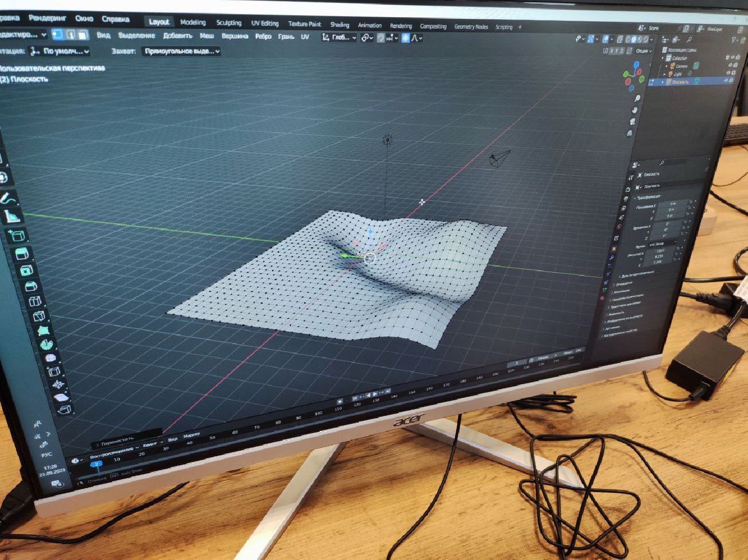Hide the Camera object in outliner

[729, 66]
